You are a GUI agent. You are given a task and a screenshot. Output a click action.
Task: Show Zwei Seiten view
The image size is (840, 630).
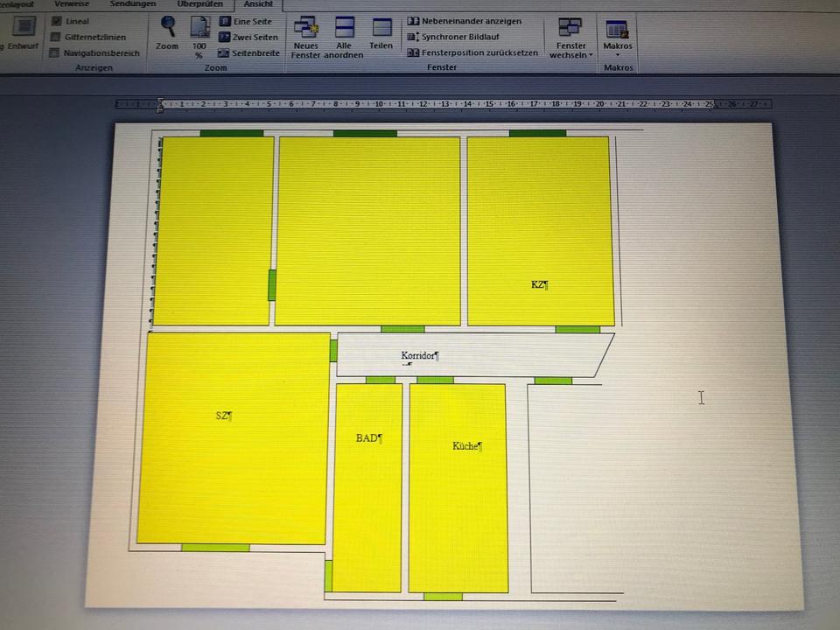pyautogui.click(x=248, y=37)
